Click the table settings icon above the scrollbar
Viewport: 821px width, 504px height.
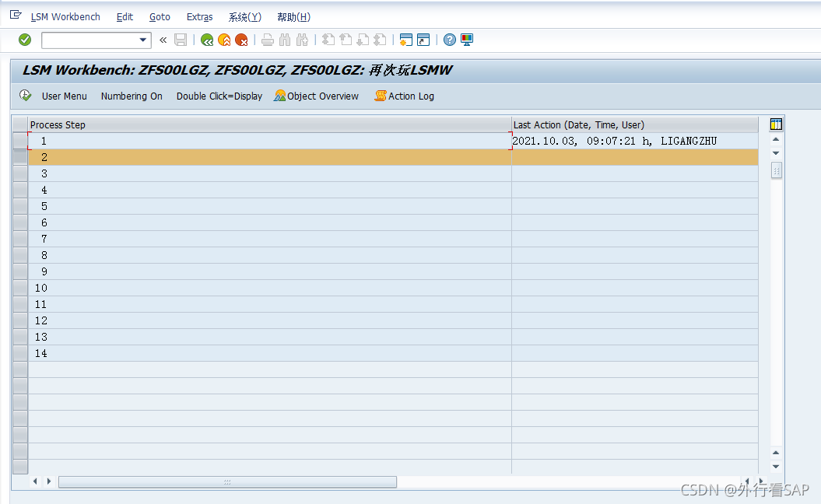pyautogui.click(x=776, y=124)
